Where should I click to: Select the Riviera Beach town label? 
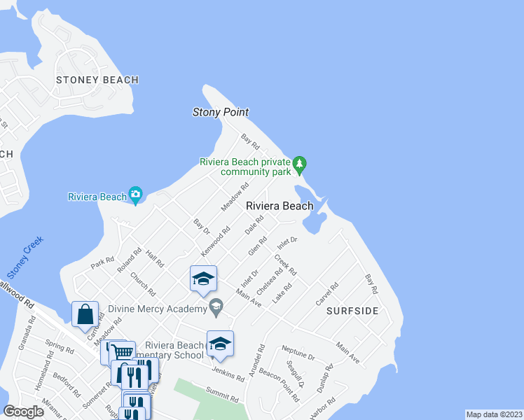pos(280,206)
